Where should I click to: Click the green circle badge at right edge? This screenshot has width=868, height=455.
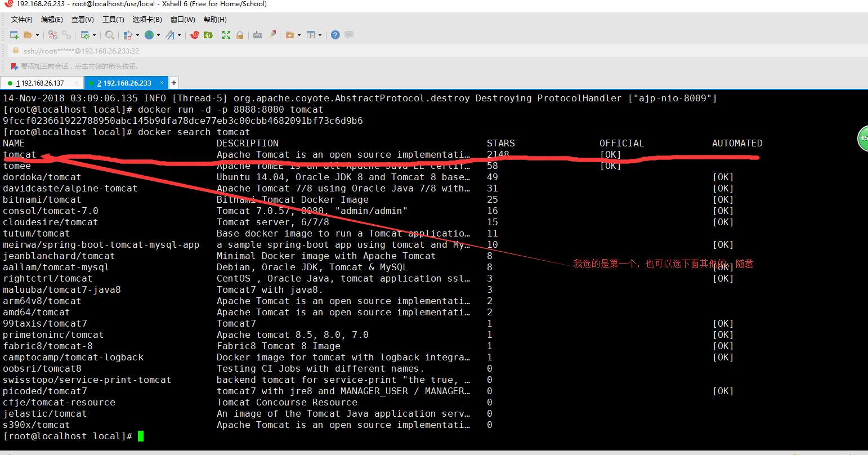862,138
